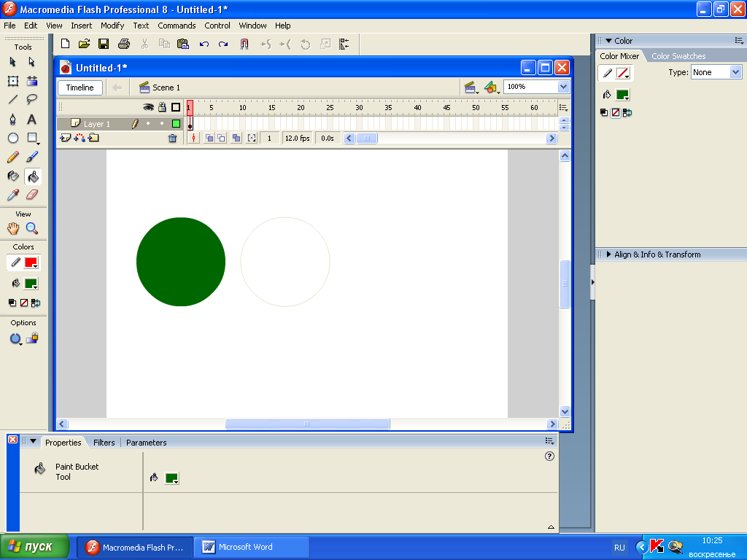Image resolution: width=747 pixels, height=560 pixels.
Task: Click the Timeline toggle button
Action: click(80, 87)
